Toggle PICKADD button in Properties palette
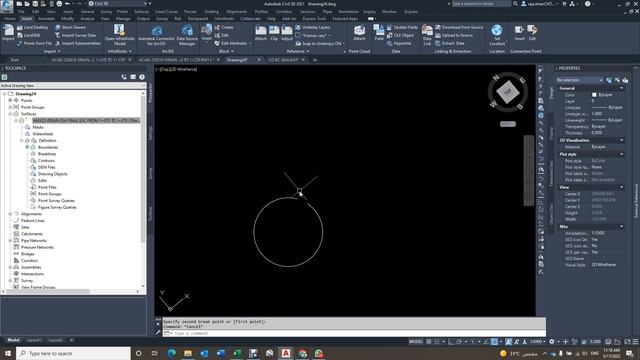This screenshot has width=640, height=360. coord(609,80)
